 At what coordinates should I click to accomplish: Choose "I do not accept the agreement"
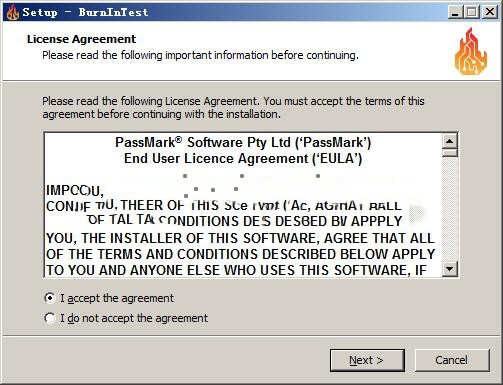click(50, 318)
